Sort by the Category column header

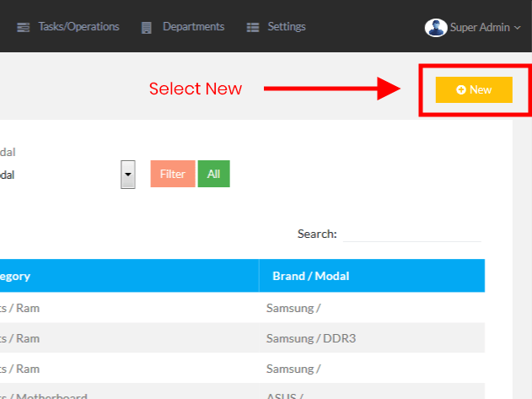tap(17, 276)
